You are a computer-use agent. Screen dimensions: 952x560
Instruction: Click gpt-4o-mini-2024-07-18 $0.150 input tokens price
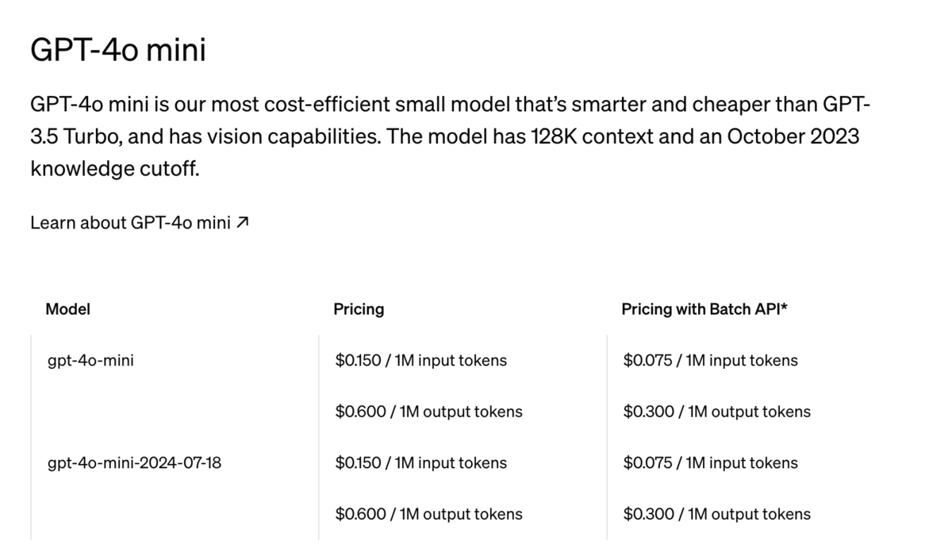(x=421, y=462)
